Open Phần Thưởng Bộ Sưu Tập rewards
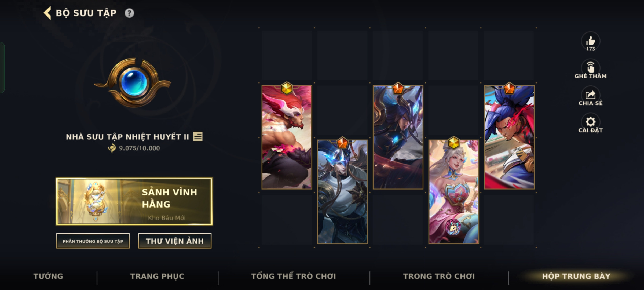644x290 pixels. pos(93,241)
